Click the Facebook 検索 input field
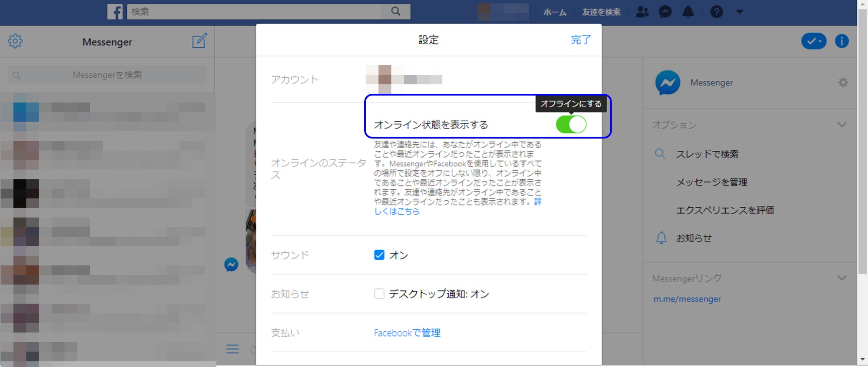The height and width of the screenshot is (367, 868). [x=254, y=12]
